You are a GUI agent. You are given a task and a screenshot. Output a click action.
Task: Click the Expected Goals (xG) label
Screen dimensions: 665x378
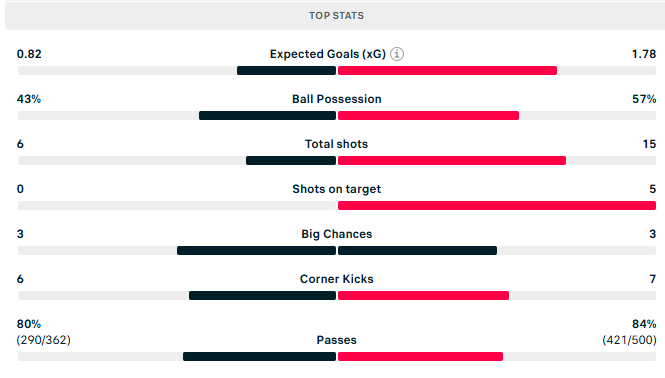pos(328,54)
